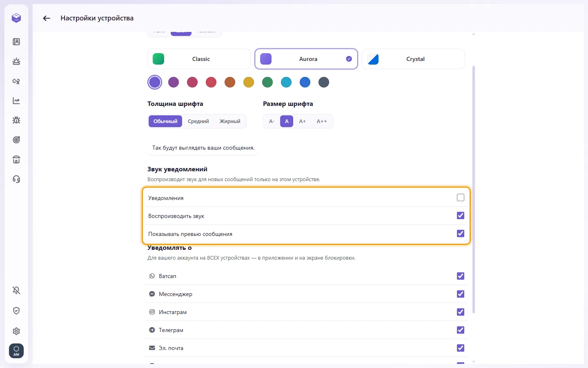Select the Crystal theme
The height and width of the screenshot is (368, 588).
tap(413, 59)
